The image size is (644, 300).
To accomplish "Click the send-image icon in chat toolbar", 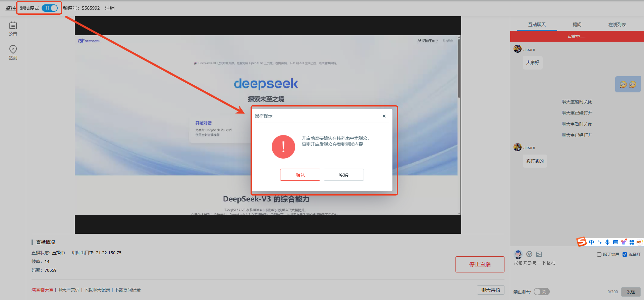I will click(539, 254).
